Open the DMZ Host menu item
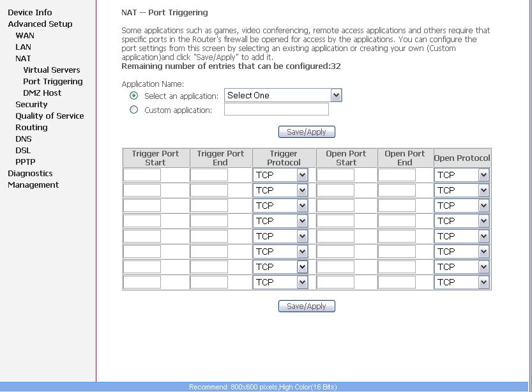 click(42, 93)
